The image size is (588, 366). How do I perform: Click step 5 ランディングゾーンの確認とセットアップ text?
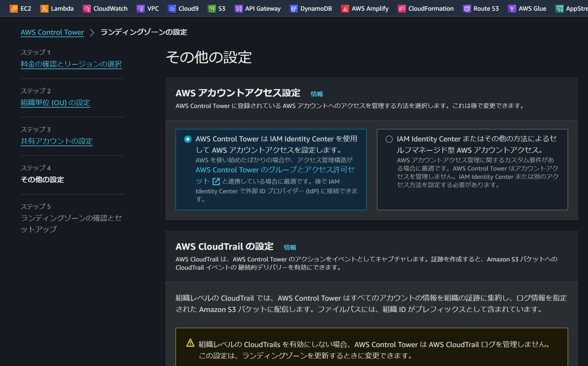tap(71, 224)
